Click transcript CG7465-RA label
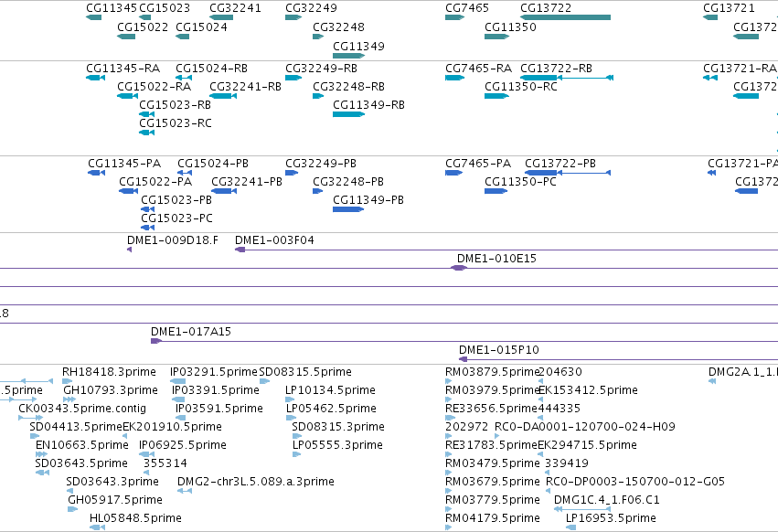 (x=478, y=68)
